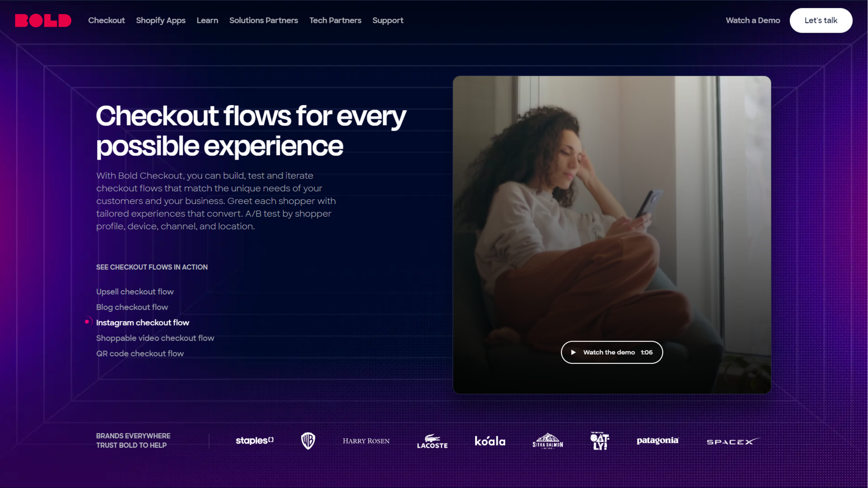Open Tech Partners from the navigation
Image resolution: width=868 pixels, height=488 pixels.
pyautogui.click(x=335, y=20)
